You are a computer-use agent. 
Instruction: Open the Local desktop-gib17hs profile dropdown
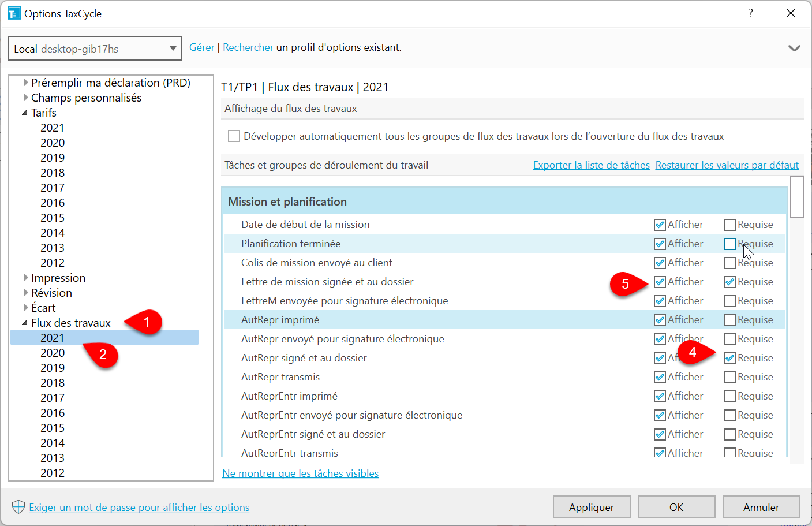tap(95, 49)
